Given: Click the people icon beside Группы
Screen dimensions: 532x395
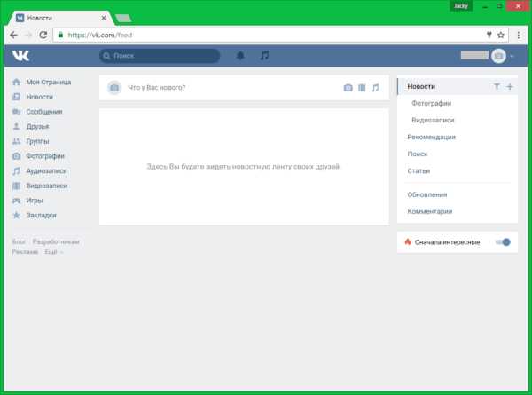Looking at the screenshot, I should pyautogui.click(x=16, y=141).
